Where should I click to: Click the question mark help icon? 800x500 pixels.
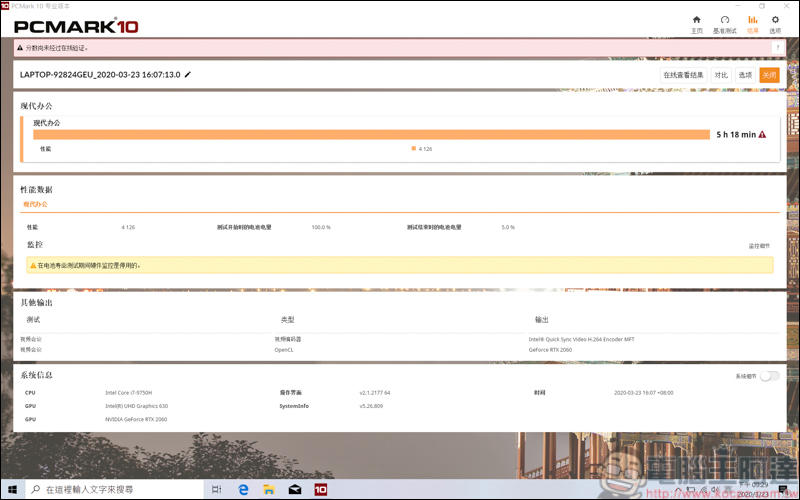[x=776, y=48]
